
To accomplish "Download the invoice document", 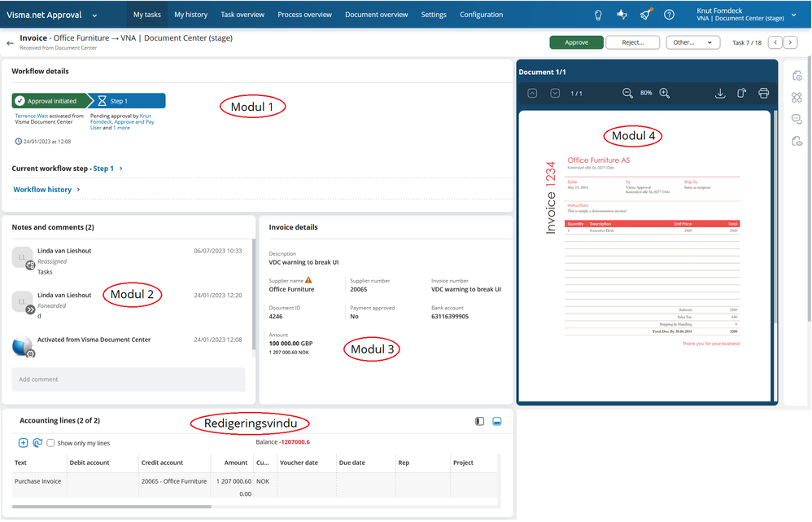I will click(x=720, y=94).
